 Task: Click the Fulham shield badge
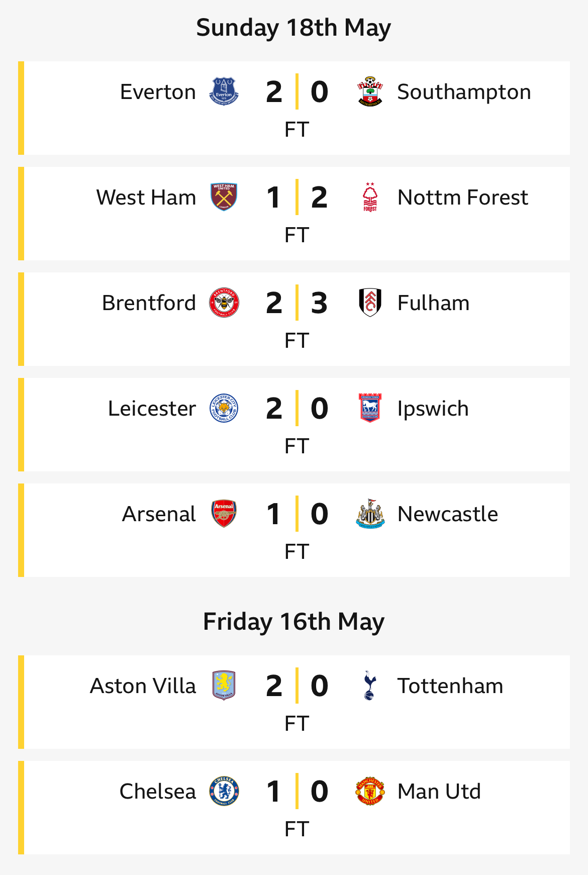tap(370, 303)
